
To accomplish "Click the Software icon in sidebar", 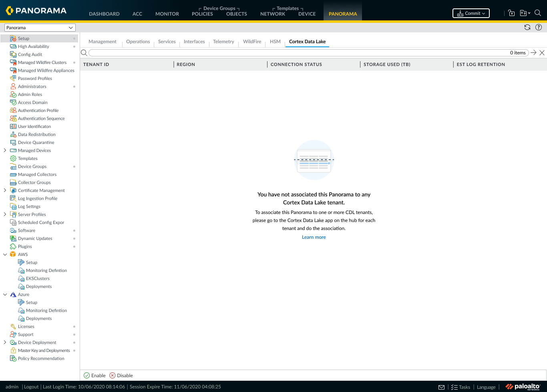I will tap(13, 230).
